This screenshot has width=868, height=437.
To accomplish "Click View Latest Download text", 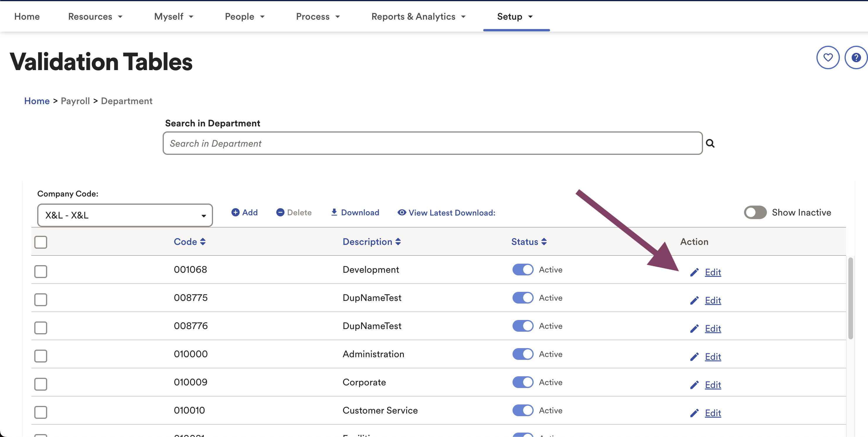I will tap(452, 213).
